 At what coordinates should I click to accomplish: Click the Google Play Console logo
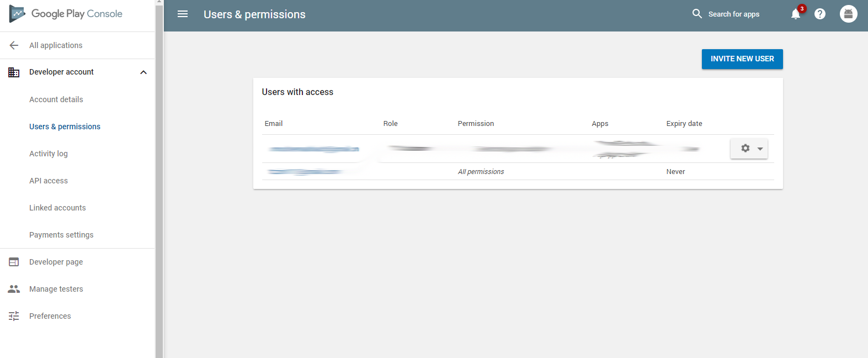tap(66, 14)
